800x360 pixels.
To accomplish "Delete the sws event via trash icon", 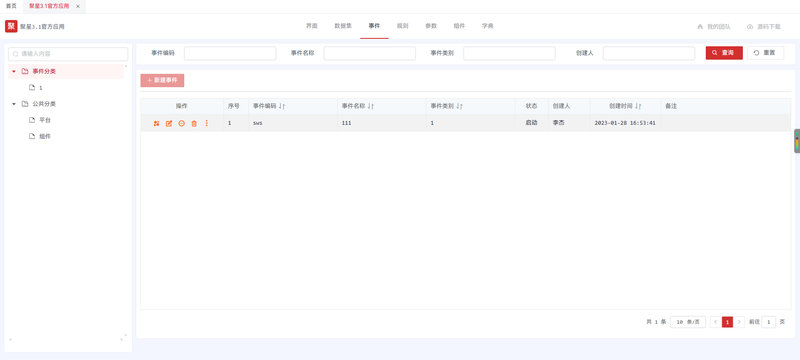I will tap(194, 123).
